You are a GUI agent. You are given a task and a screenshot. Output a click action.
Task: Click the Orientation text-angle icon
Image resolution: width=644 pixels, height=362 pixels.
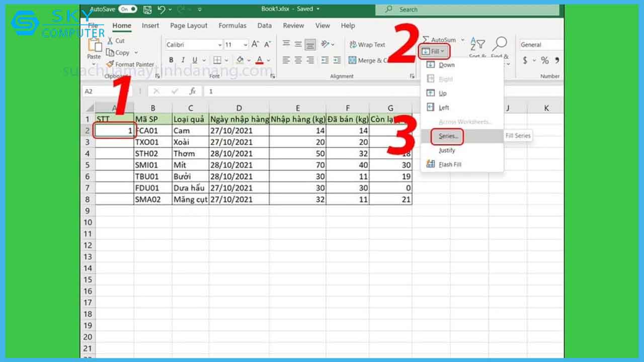(x=326, y=44)
